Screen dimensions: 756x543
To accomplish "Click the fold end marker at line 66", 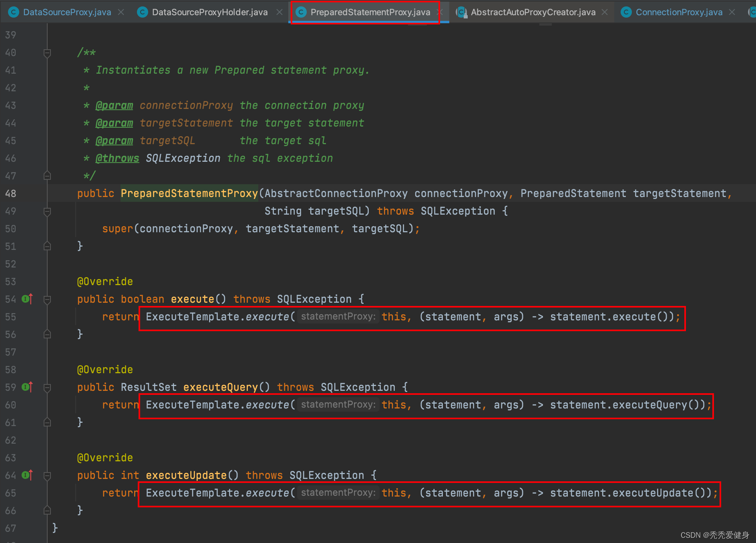I will (x=47, y=510).
